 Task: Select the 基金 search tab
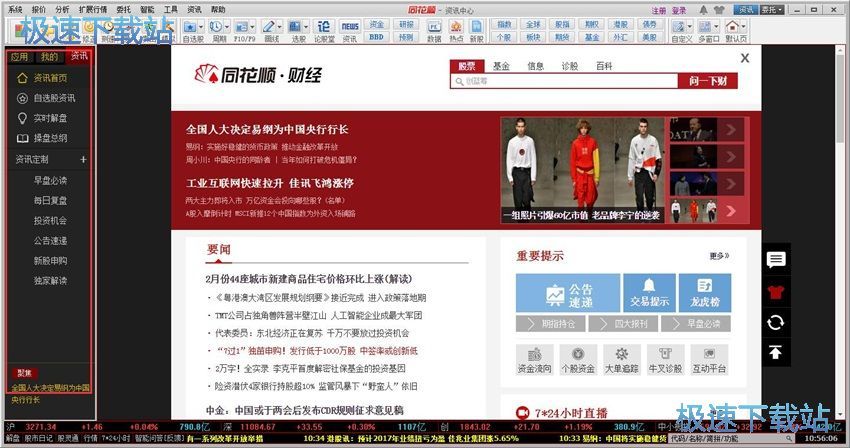click(501, 66)
